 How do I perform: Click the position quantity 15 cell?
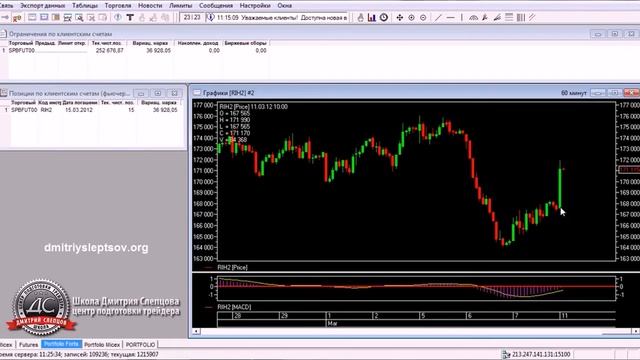pyautogui.click(x=131, y=110)
